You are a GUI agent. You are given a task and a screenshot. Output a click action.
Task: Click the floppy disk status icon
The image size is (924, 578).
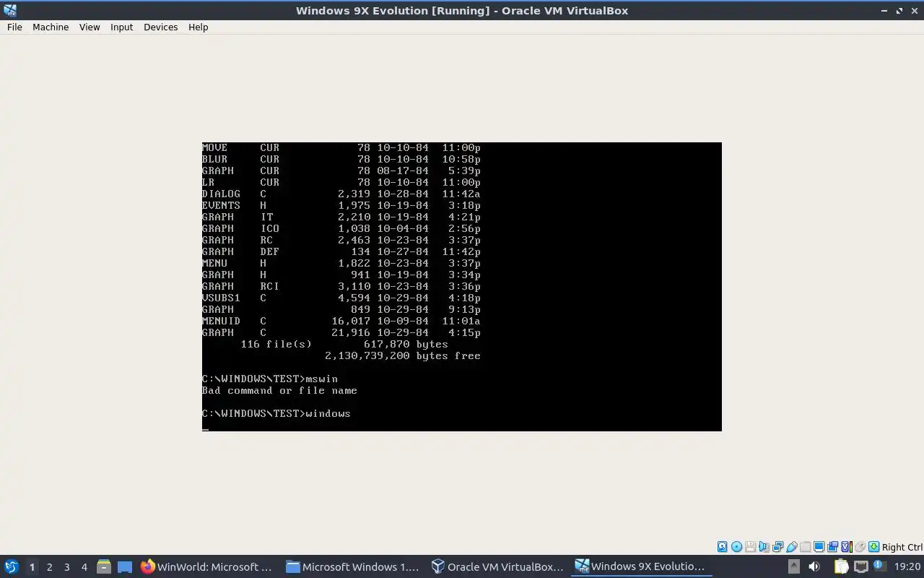pos(750,547)
